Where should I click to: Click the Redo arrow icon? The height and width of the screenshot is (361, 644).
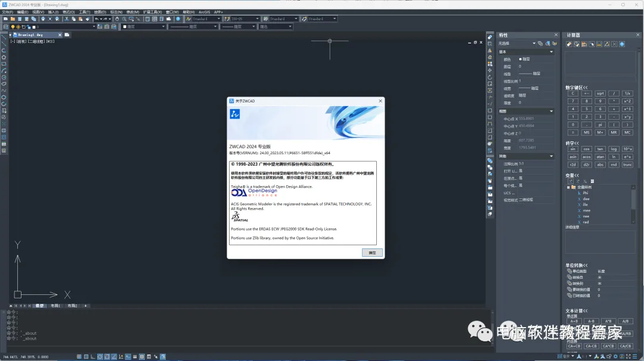106,19
